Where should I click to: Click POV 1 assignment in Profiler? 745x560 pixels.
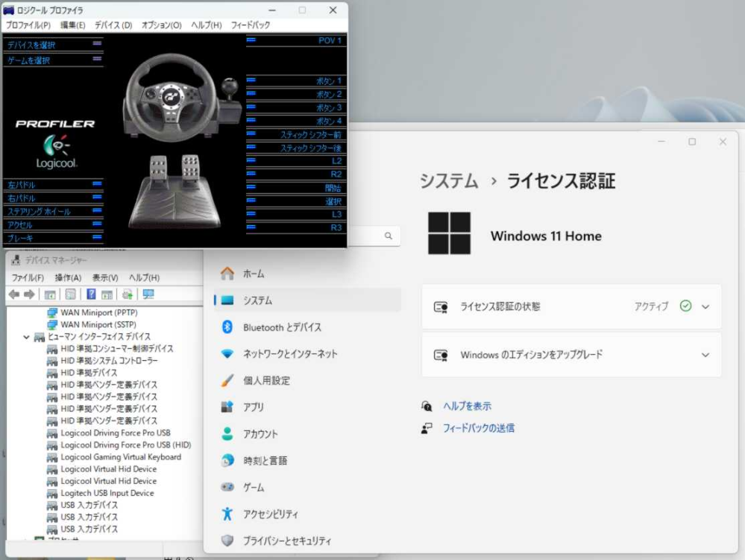(x=295, y=41)
